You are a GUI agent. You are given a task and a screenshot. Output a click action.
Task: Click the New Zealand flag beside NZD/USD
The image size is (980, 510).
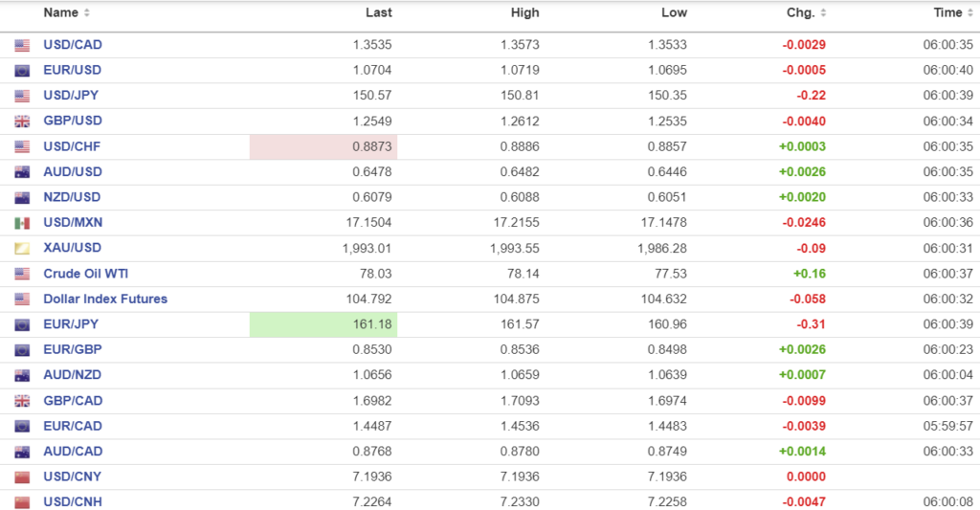[x=22, y=198]
